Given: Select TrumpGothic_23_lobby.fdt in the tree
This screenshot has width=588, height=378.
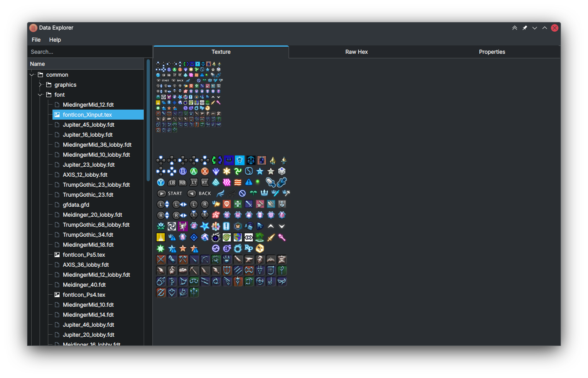Looking at the screenshot, I should point(96,185).
